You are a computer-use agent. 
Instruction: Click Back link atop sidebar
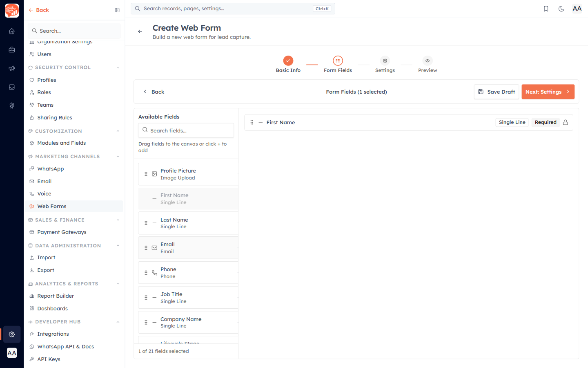(x=39, y=10)
